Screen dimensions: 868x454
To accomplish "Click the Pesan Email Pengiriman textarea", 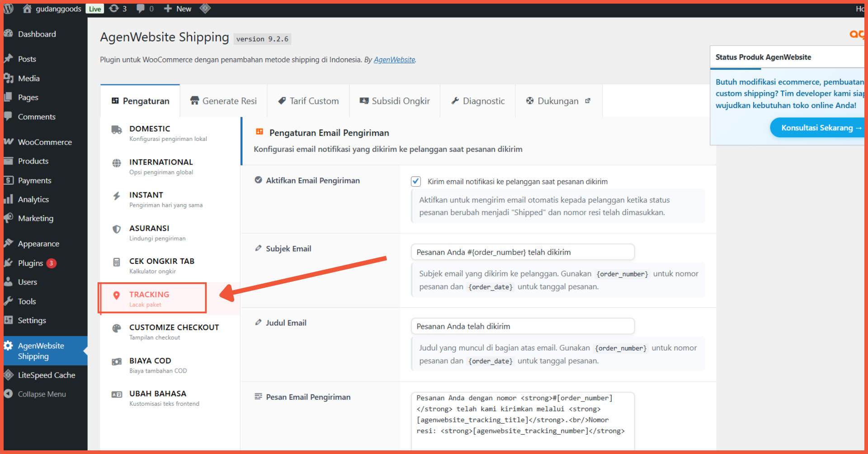I will coord(523,421).
